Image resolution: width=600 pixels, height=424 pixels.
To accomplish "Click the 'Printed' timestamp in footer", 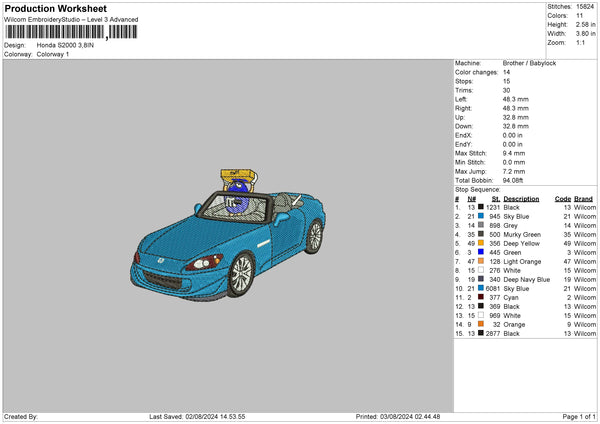I will 398,417.
